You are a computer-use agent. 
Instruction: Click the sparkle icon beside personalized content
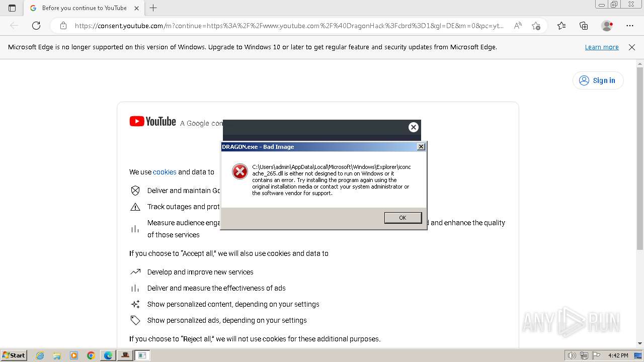point(135,304)
